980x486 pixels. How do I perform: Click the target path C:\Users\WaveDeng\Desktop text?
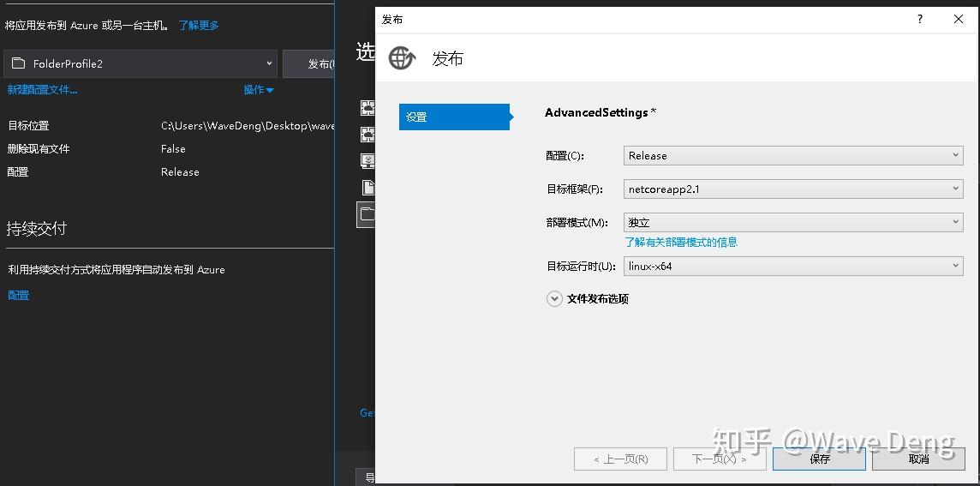coord(248,126)
